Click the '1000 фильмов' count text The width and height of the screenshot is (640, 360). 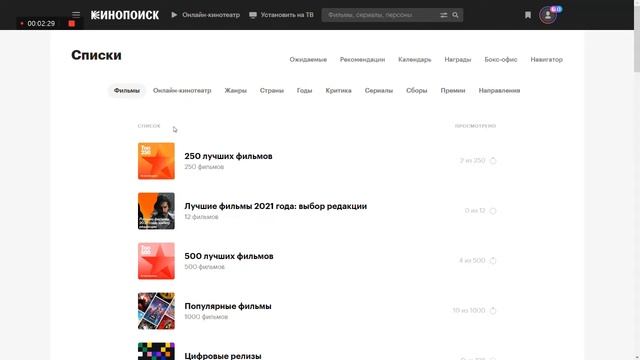point(206,317)
